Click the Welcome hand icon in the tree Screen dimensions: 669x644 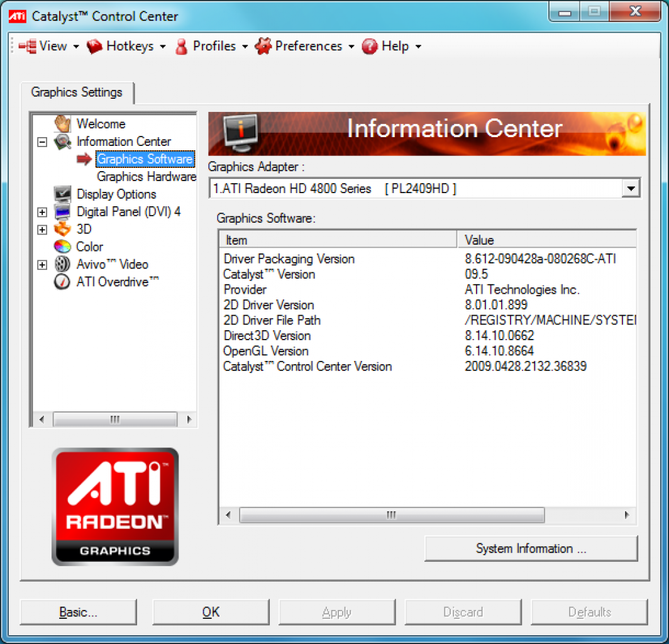pos(62,124)
